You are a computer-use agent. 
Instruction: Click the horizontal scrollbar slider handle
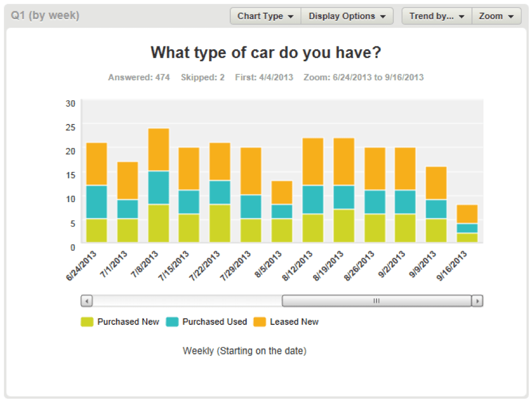point(376,300)
